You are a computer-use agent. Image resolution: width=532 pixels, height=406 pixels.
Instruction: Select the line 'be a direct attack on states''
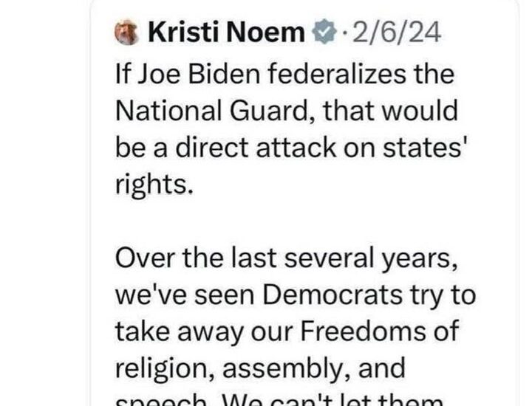point(289,148)
